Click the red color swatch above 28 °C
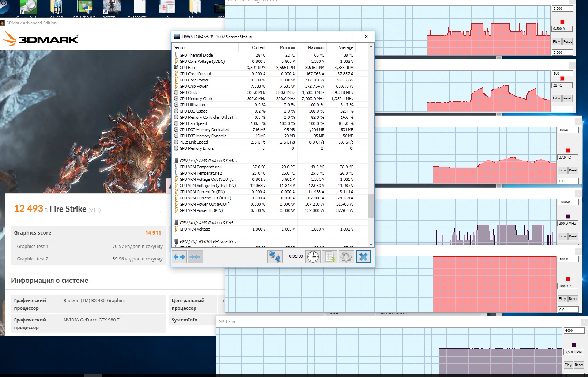Screen dimensions: 588x377 pyautogui.click(x=562, y=79)
